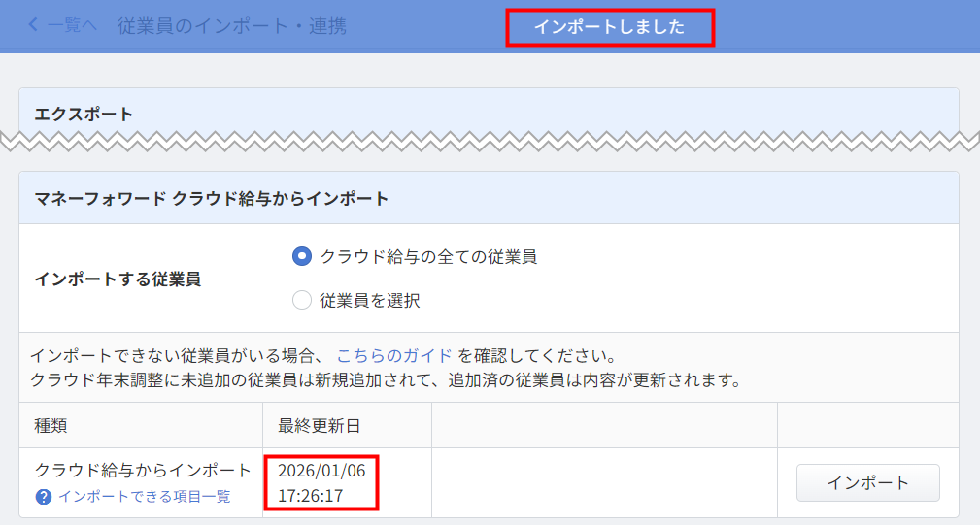Select the 従業員を選択 radio button

pos(302,301)
